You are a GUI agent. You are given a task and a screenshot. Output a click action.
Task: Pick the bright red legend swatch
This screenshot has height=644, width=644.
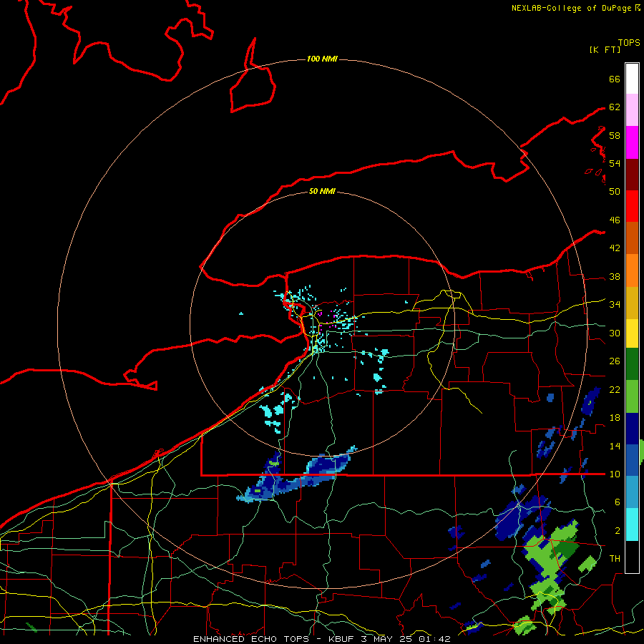(x=632, y=206)
